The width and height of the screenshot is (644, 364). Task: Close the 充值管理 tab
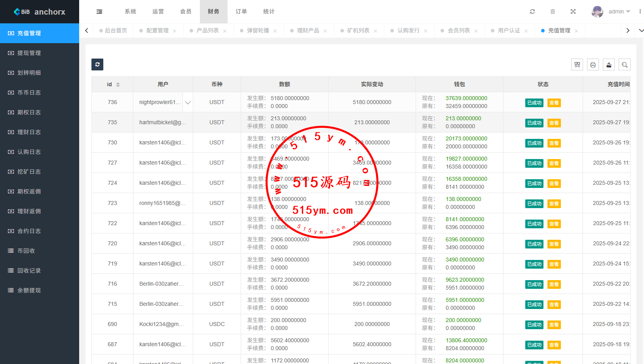(x=576, y=31)
